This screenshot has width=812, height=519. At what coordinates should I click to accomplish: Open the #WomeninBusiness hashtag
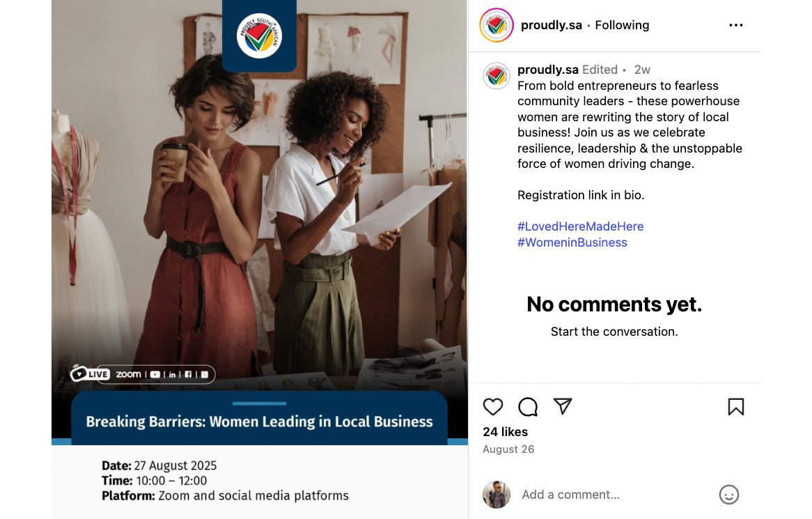pos(572,242)
